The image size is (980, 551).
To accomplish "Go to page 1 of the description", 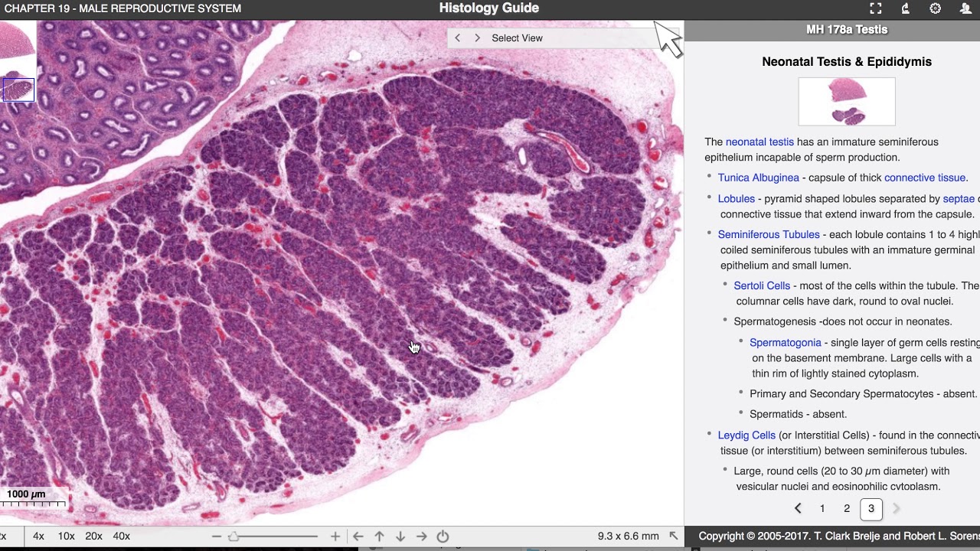I will [822, 509].
